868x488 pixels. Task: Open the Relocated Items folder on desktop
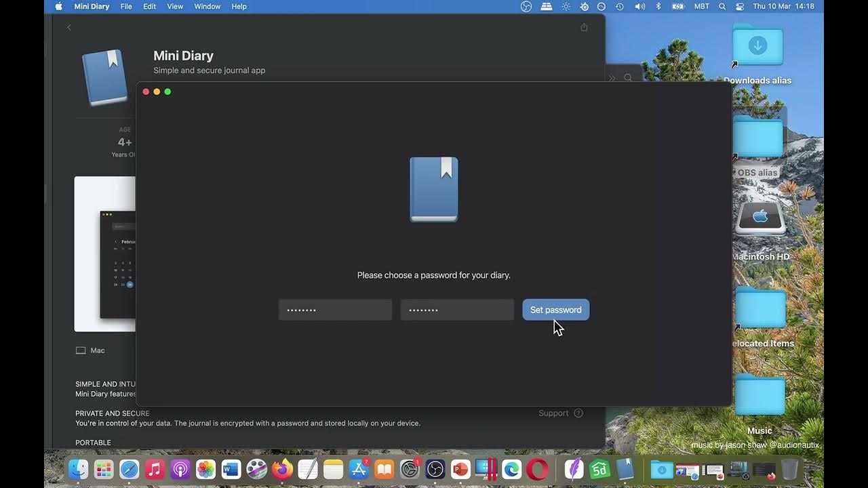[760, 308]
